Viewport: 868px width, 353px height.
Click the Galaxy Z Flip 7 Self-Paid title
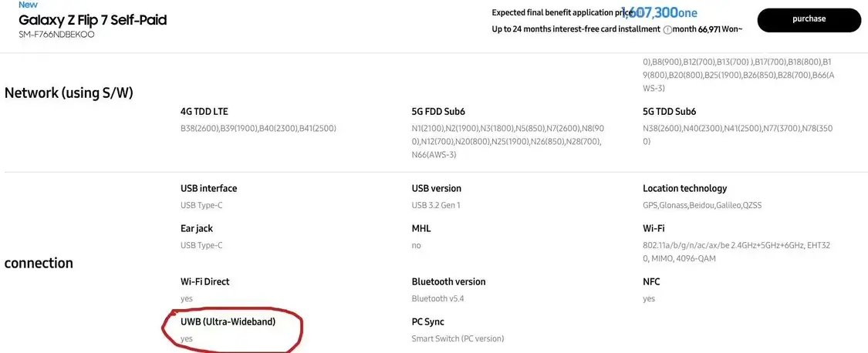(93, 20)
